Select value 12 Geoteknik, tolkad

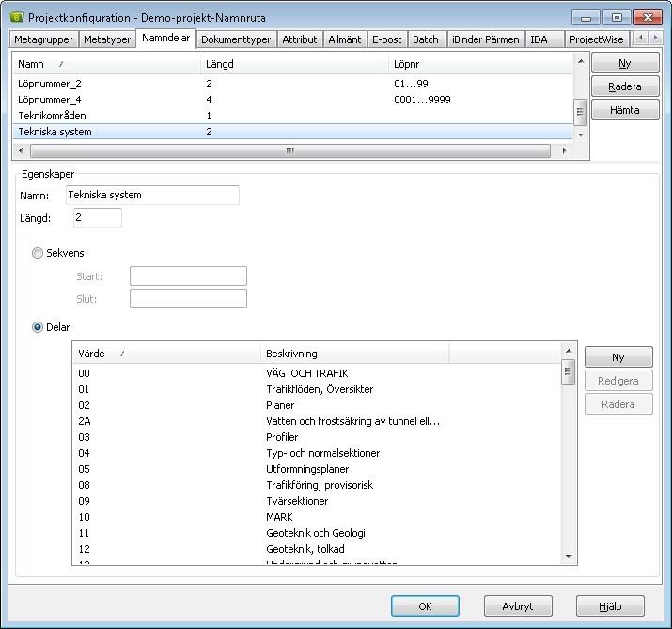[x=317, y=549]
